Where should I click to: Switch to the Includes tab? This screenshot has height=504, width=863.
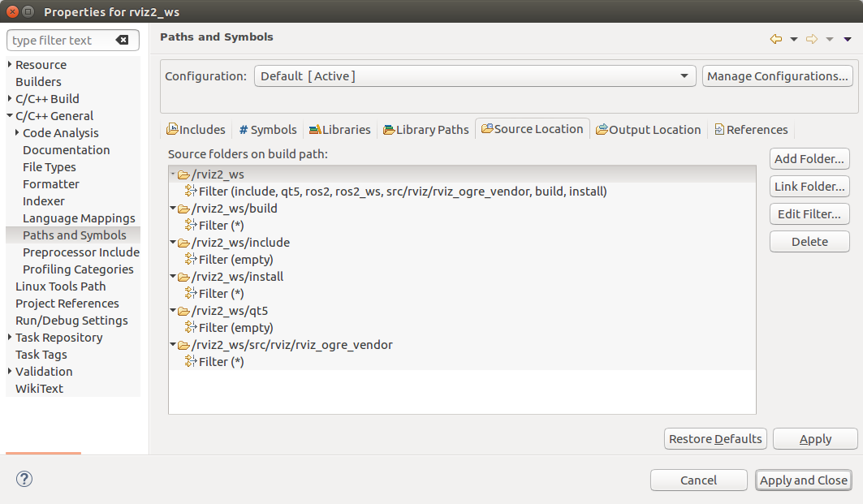[x=196, y=130]
